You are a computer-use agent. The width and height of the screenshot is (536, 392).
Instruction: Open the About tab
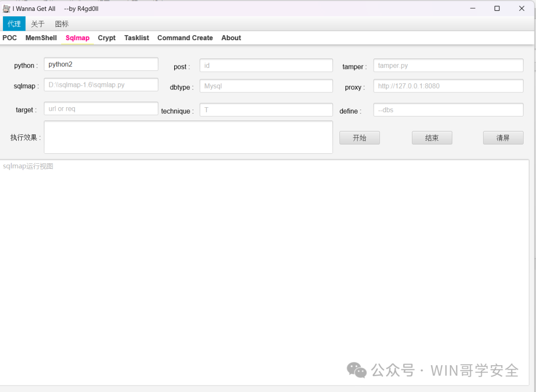[231, 38]
